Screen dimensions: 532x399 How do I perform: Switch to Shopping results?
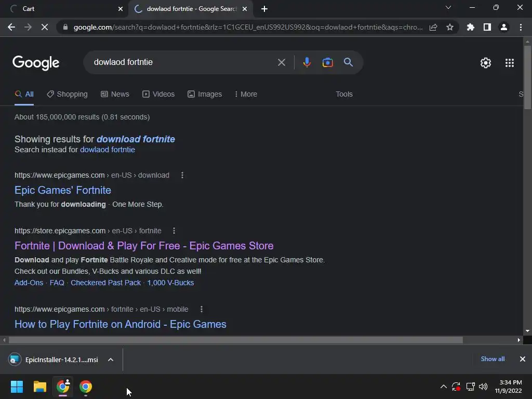pyautogui.click(x=67, y=94)
